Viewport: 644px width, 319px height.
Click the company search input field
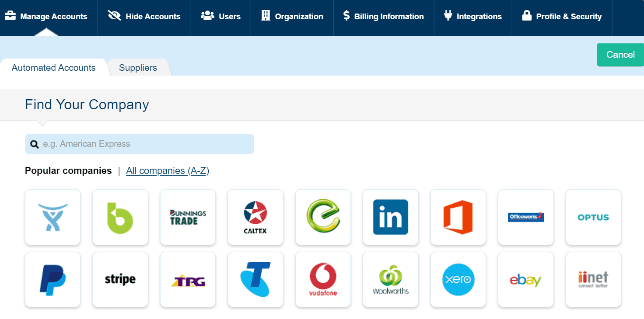tap(144, 144)
